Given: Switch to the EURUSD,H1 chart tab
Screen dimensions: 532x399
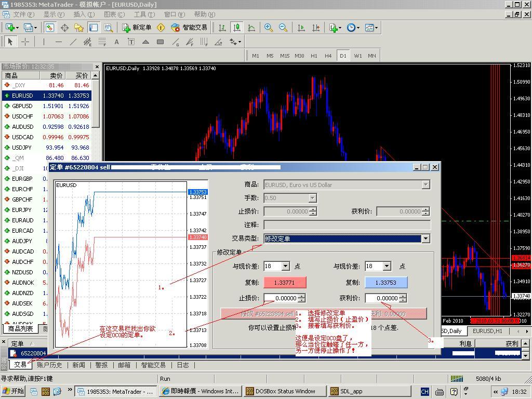Looking at the screenshot, I should [487, 331].
